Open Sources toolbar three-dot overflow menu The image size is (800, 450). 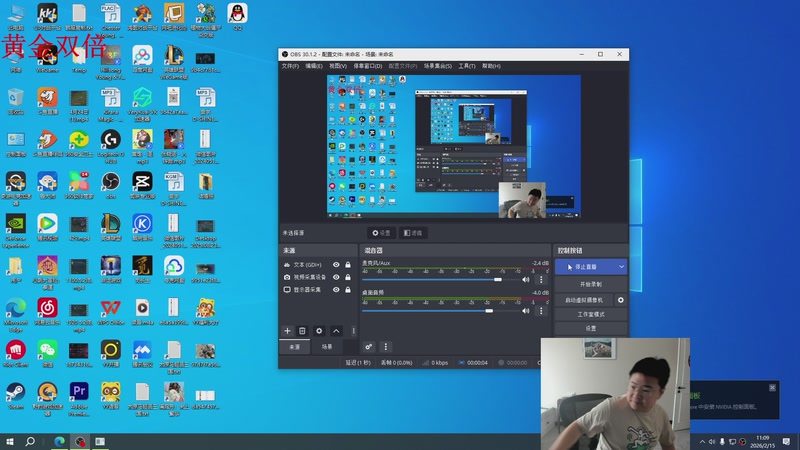click(x=353, y=331)
